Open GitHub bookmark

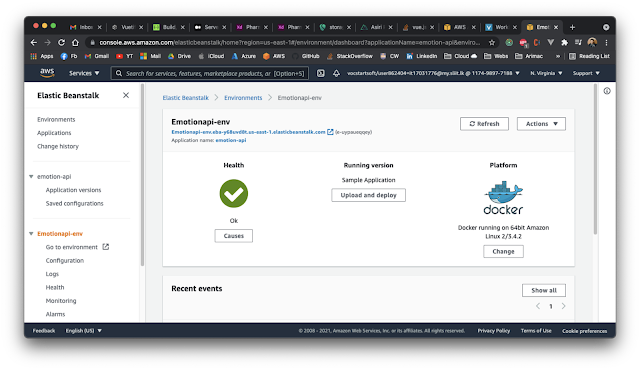(x=306, y=56)
